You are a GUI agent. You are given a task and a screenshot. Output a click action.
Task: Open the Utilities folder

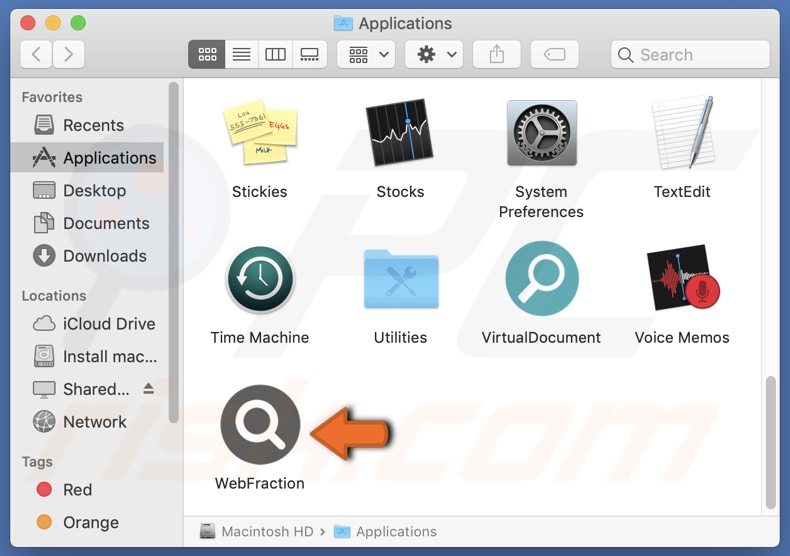click(x=400, y=280)
